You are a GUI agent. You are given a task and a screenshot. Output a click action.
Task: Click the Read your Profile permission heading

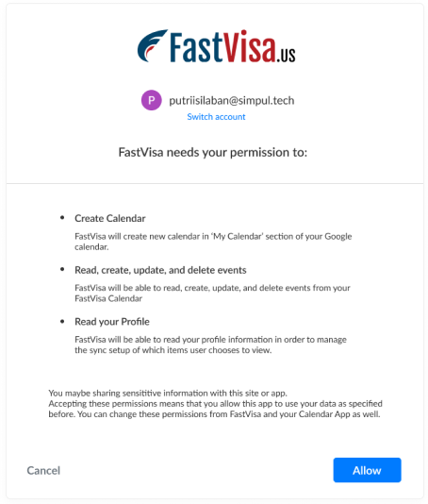pyautogui.click(x=112, y=322)
